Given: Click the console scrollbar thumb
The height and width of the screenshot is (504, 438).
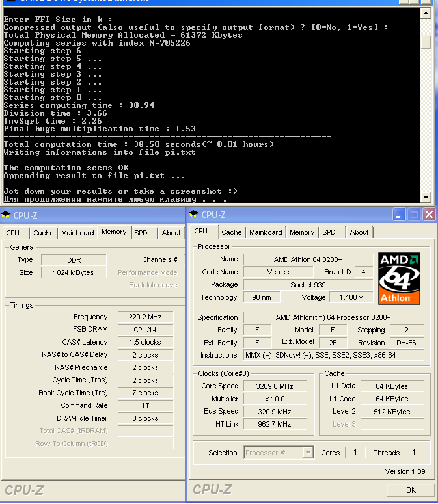Looking at the screenshot, I should 426,42.
